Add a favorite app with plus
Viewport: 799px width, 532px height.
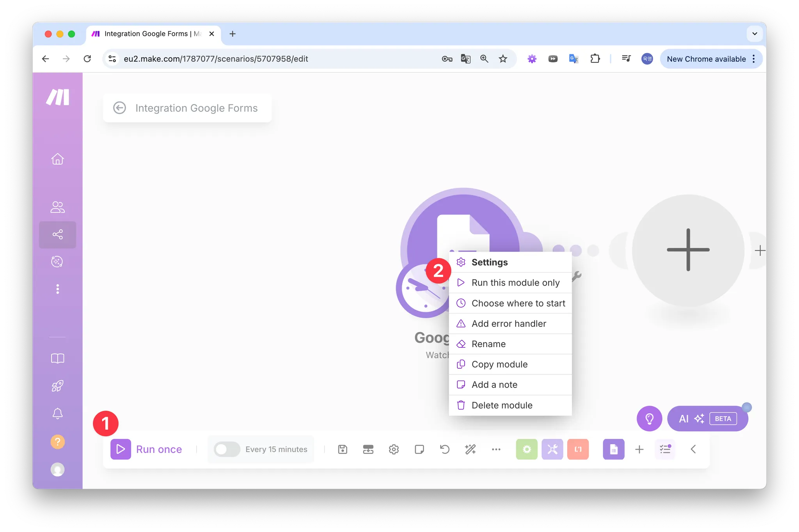tap(639, 449)
